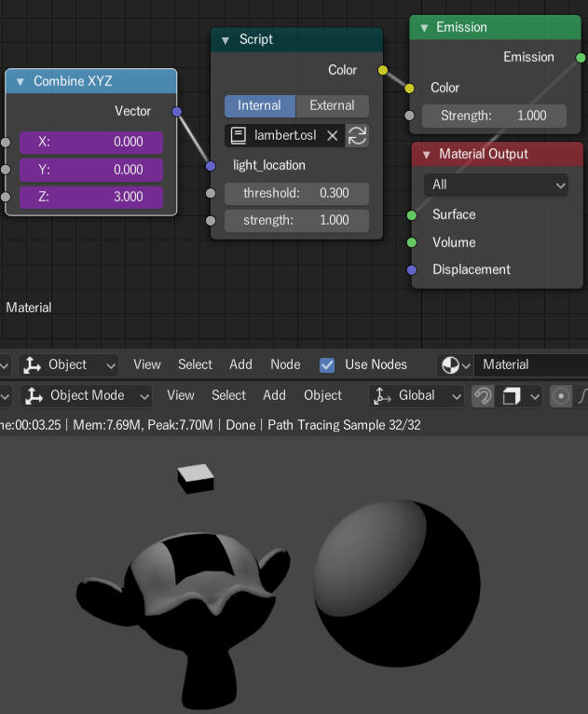The image size is (588, 714).
Task: Open the viewport Add menu
Action: point(274,395)
